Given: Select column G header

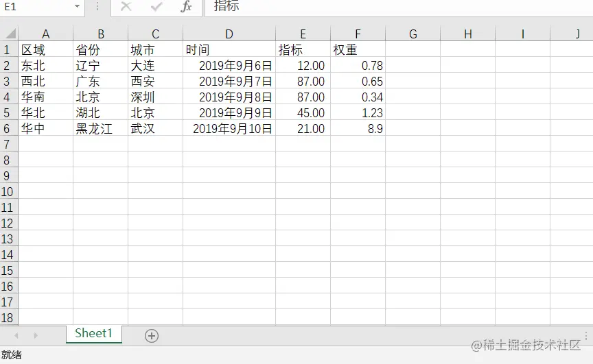Looking at the screenshot, I should 413,34.
